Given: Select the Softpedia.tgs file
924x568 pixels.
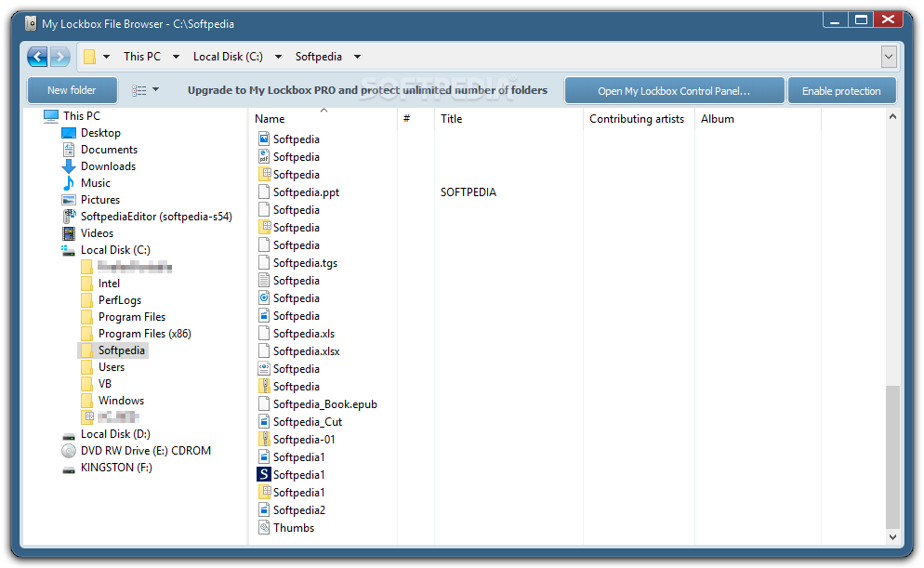Looking at the screenshot, I should click(x=305, y=263).
